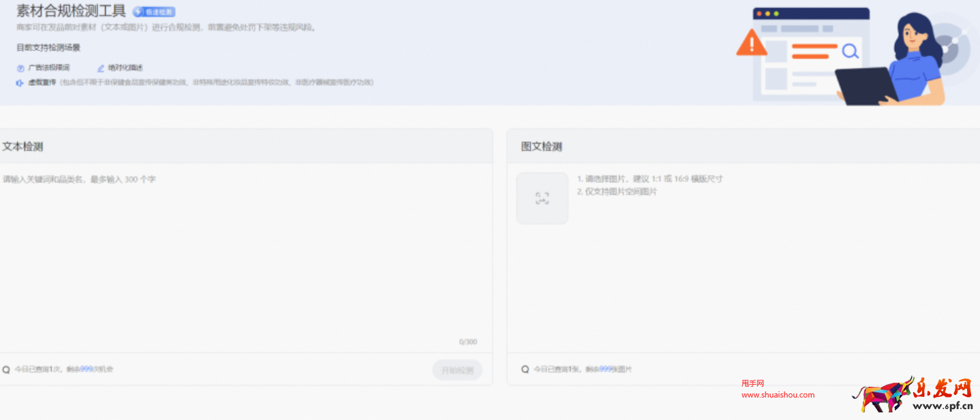980x420 pixels.
Task: Click the 请选择图片 size recommendation text
Action: [650, 179]
